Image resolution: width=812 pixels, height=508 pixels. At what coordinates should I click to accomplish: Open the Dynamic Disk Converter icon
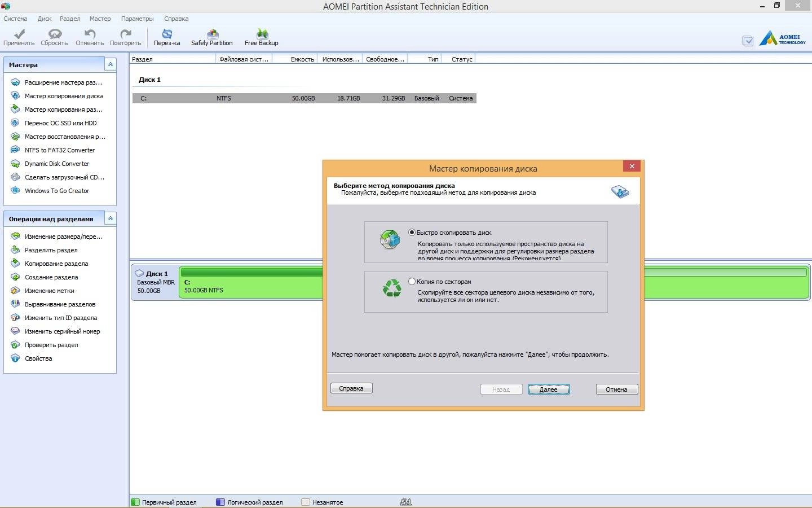[x=15, y=164]
